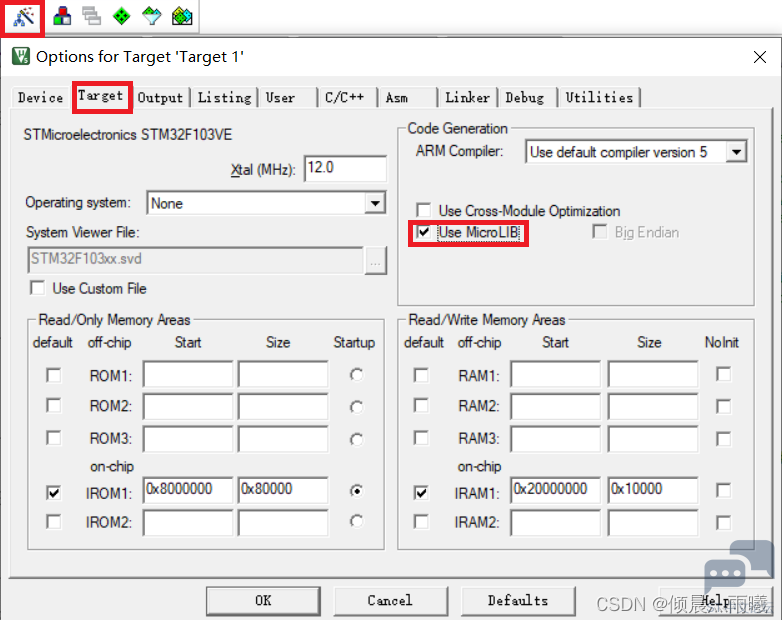Viewport: 783px width, 623px height.
Task: Check the IROM2 default checkbox
Action: [53, 522]
